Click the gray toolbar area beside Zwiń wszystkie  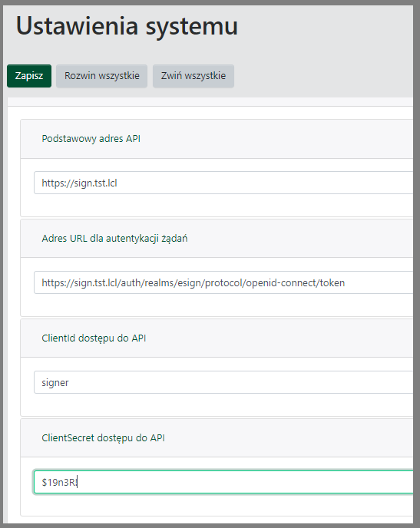[x=323, y=76]
